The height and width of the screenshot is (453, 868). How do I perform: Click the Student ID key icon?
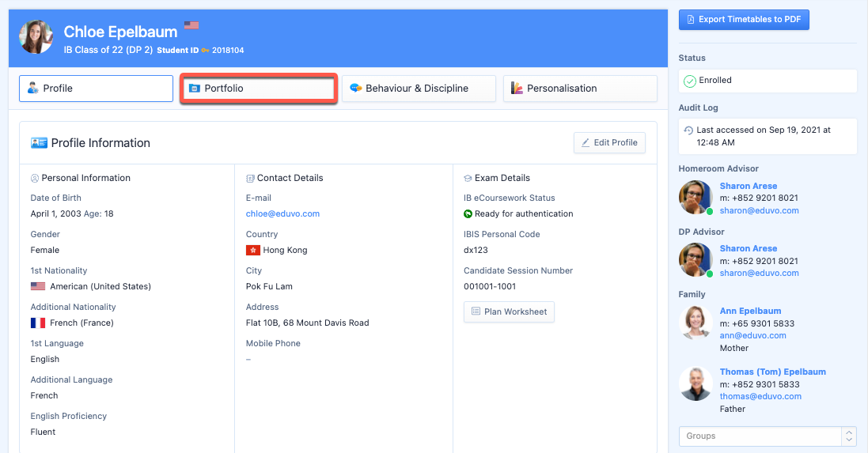tap(205, 51)
